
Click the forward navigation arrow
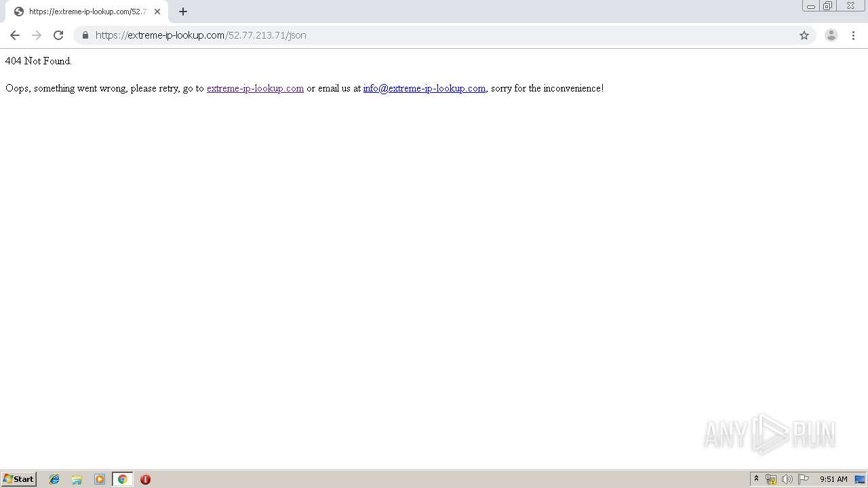(37, 35)
